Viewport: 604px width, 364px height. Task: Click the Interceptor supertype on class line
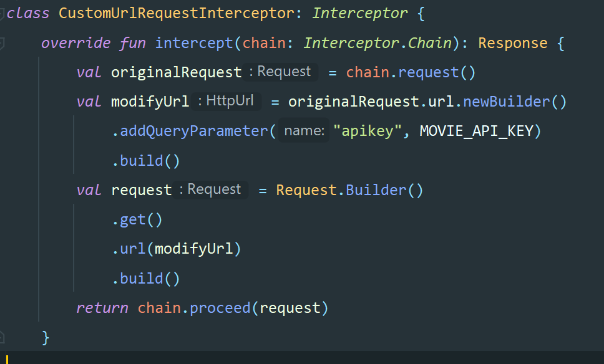click(360, 14)
